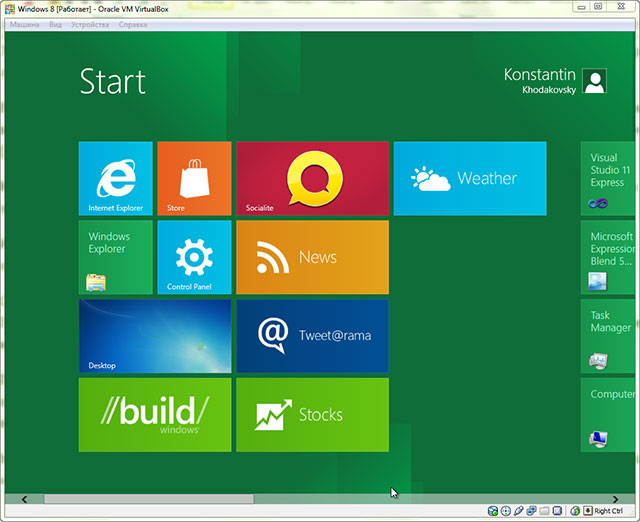Viewport: 640px width, 522px height.
Task: Open the Control Panel tile
Action: [194, 257]
